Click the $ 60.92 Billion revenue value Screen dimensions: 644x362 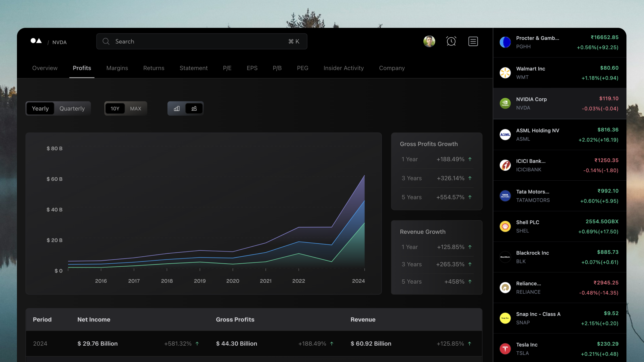pyautogui.click(x=371, y=344)
